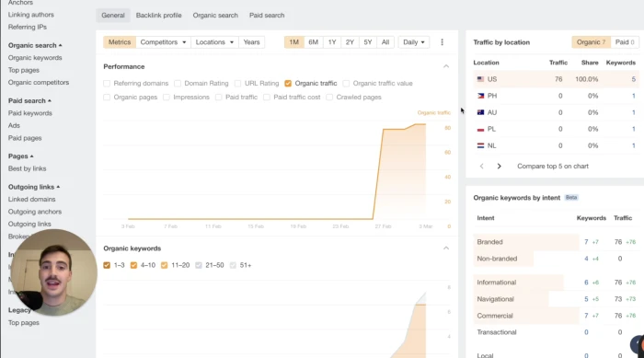Screen dimensions: 644x358
Task: Switch to the Organic search tab
Action: [215, 16]
